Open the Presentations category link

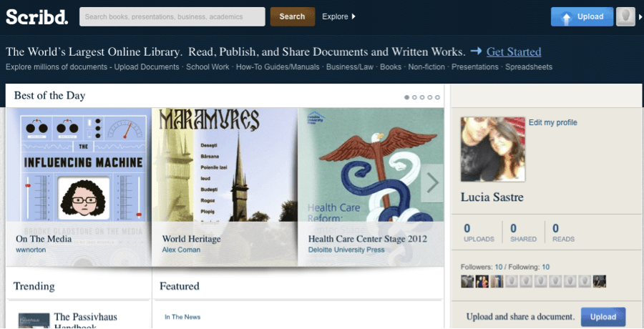pos(475,67)
